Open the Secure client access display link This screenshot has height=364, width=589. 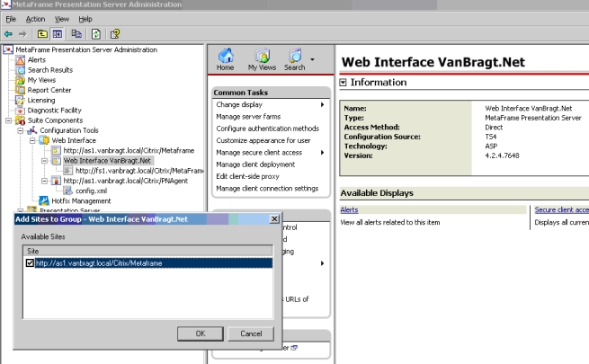tap(562, 209)
